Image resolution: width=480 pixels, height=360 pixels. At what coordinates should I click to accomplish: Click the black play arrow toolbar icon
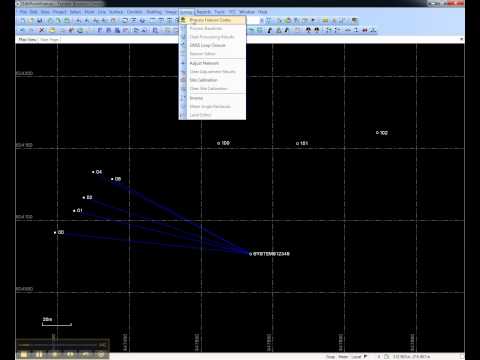click(313, 20)
